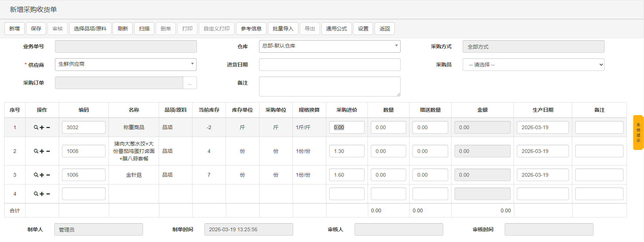The height and width of the screenshot is (242, 644).
Task: Click the plus icon in row 1
Action: click(42, 127)
